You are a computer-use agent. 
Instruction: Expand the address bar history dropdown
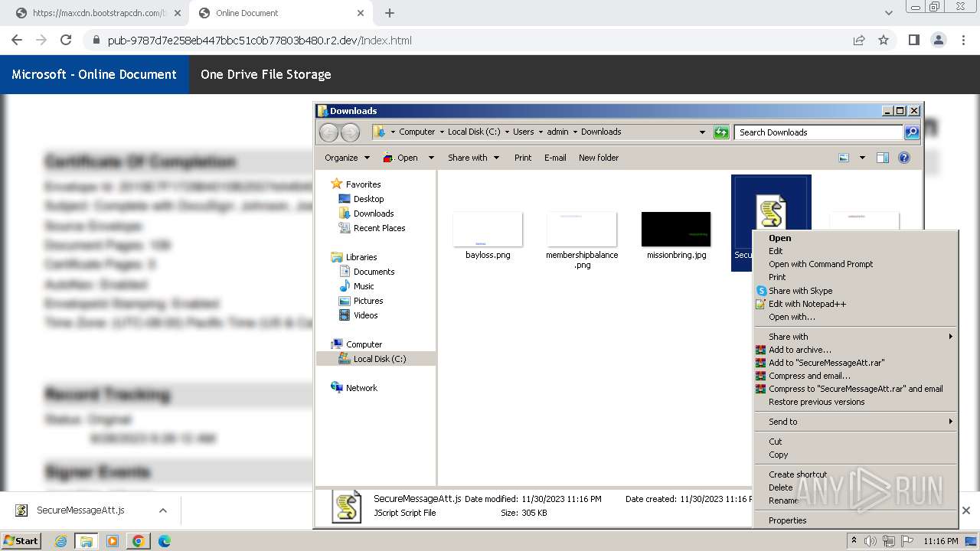[702, 132]
